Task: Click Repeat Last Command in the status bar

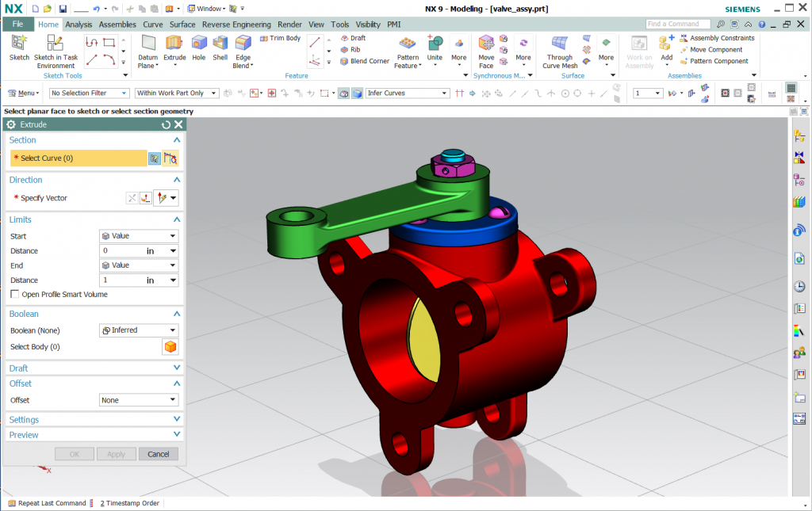Action: tap(47, 503)
